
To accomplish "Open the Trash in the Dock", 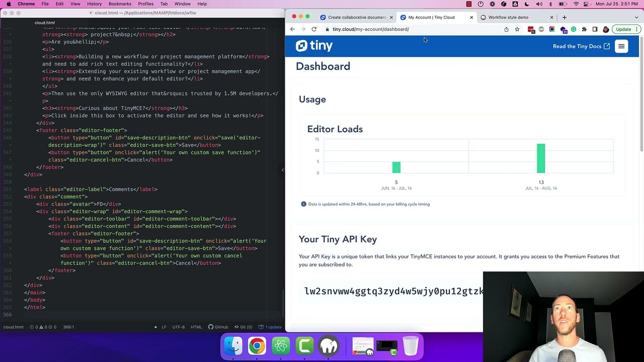I will pyautogui.click(x=411, y=346).
